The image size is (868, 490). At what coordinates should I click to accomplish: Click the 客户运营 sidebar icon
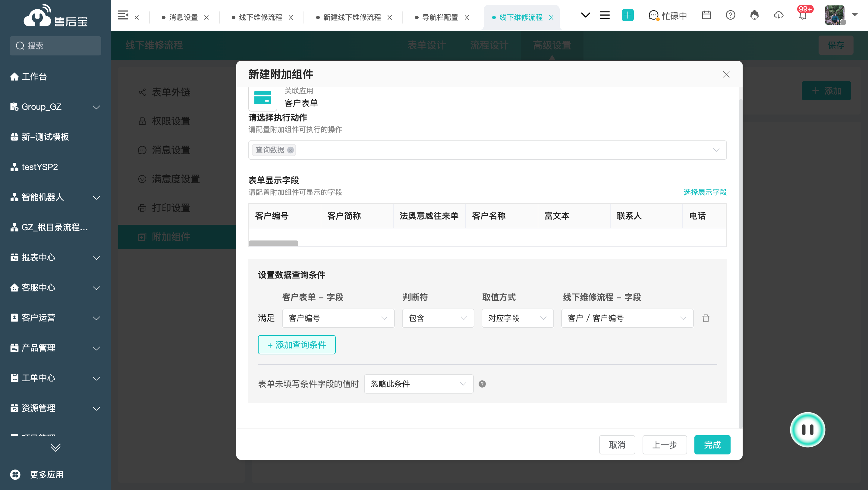pos(14,318)
